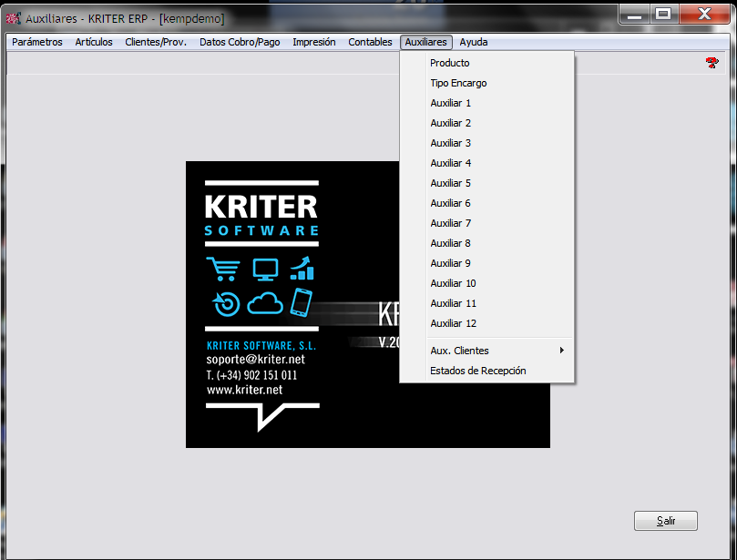Select Auxiliar 6 entry

pyautogui.click(x=487, y=203)
